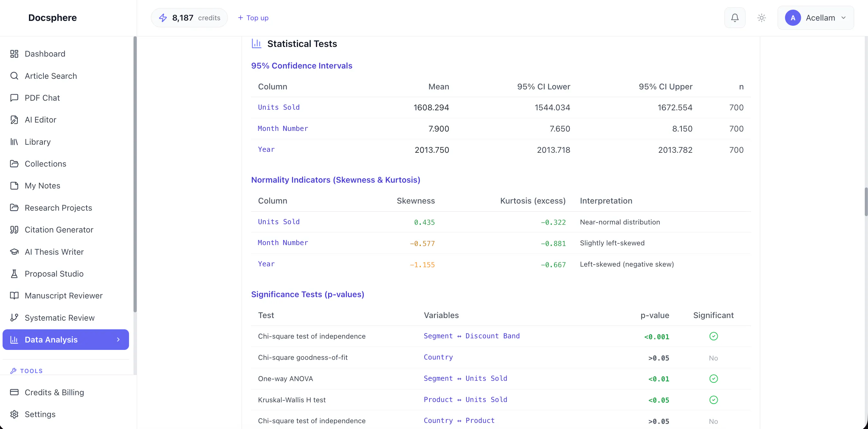Click the p-value <0.01 for ANOVA
The image size is (868, 429).
click(x=659, y=379)
